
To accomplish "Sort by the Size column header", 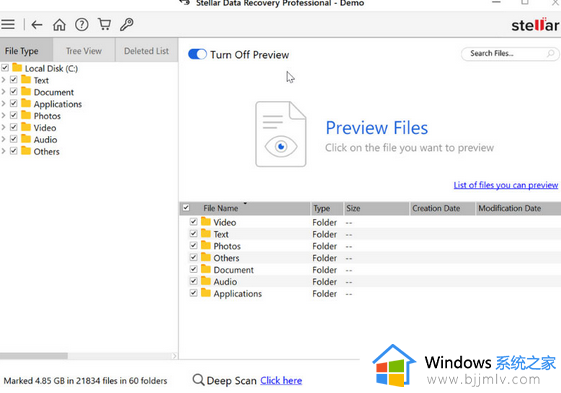I will point(376,208).
